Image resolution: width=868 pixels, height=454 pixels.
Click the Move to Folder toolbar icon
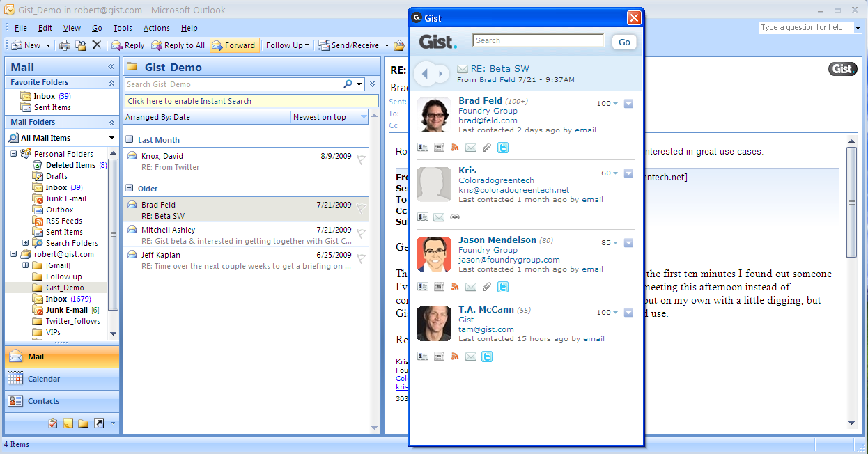coord(81,45)
